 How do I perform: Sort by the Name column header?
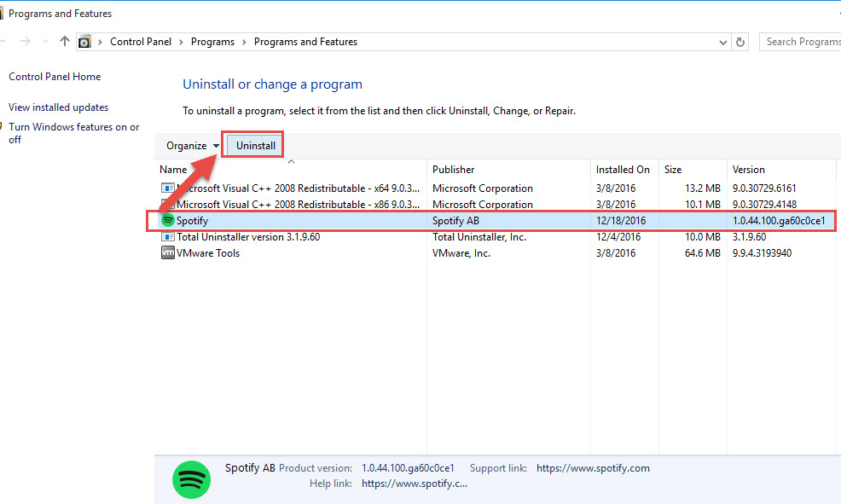tap(291, 170)
